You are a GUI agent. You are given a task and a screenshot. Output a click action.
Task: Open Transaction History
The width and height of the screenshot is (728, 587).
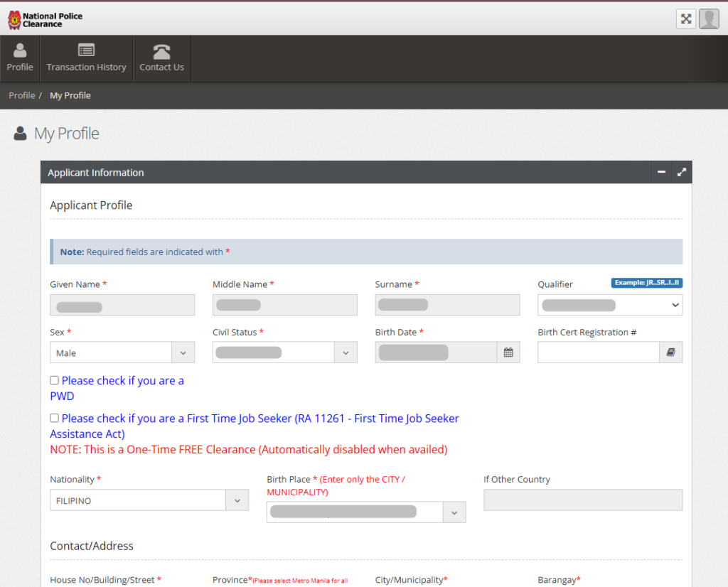click(86, 58)
